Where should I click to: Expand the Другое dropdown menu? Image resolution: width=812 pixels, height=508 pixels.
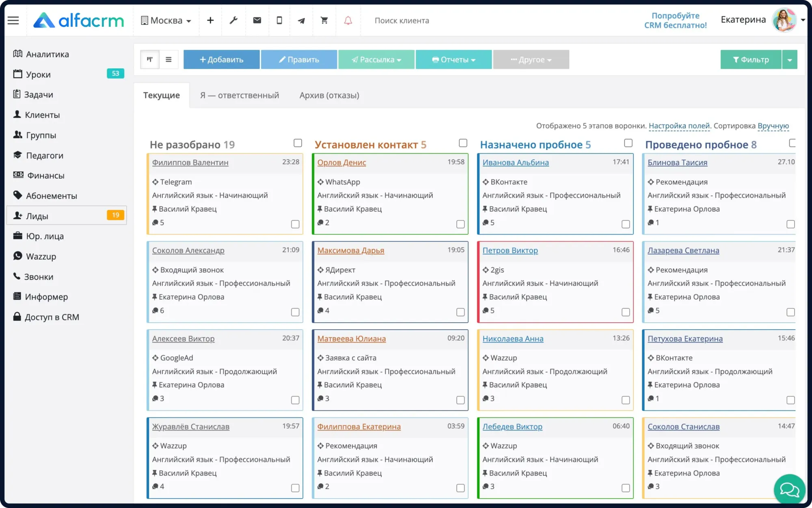(531, 59)
